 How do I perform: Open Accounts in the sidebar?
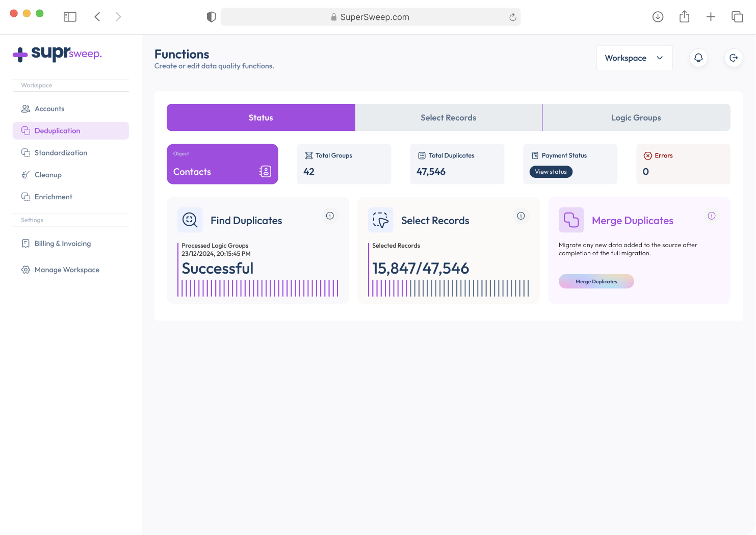(x=49, y=109)
